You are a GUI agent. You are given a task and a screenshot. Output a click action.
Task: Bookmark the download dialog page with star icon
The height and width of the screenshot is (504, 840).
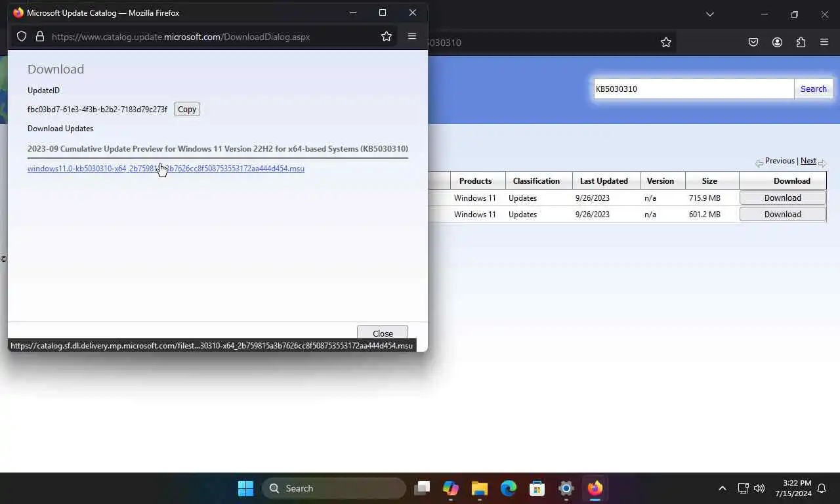tap(387, 37)
